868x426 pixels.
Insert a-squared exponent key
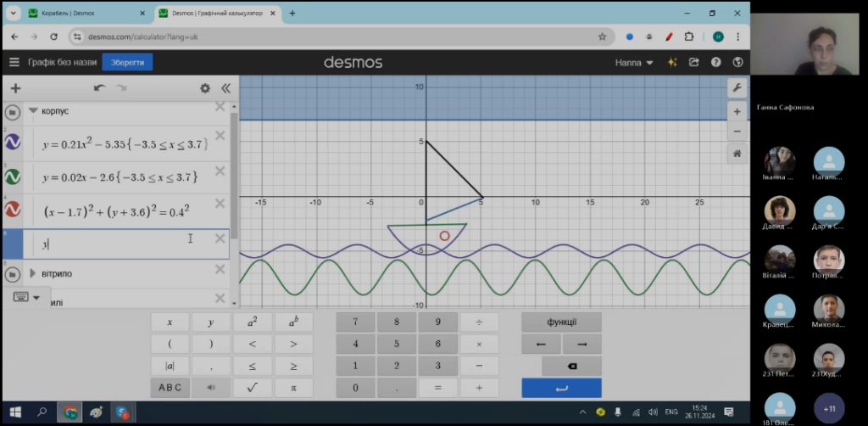(252, 322)
